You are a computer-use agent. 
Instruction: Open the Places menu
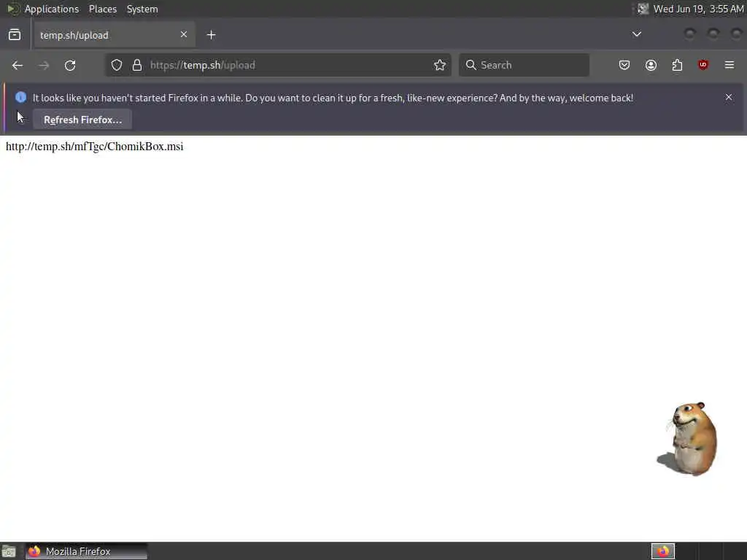point(103,9)
